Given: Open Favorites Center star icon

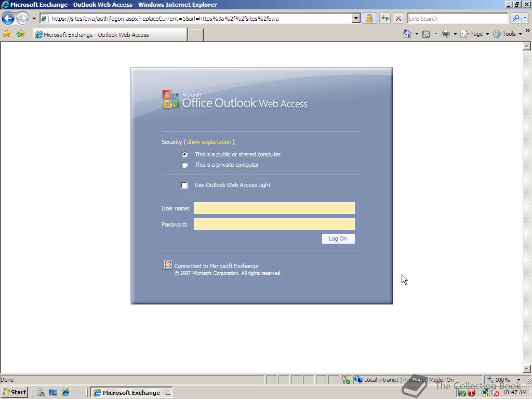Looking at the screenshot, I should point(6,34).
